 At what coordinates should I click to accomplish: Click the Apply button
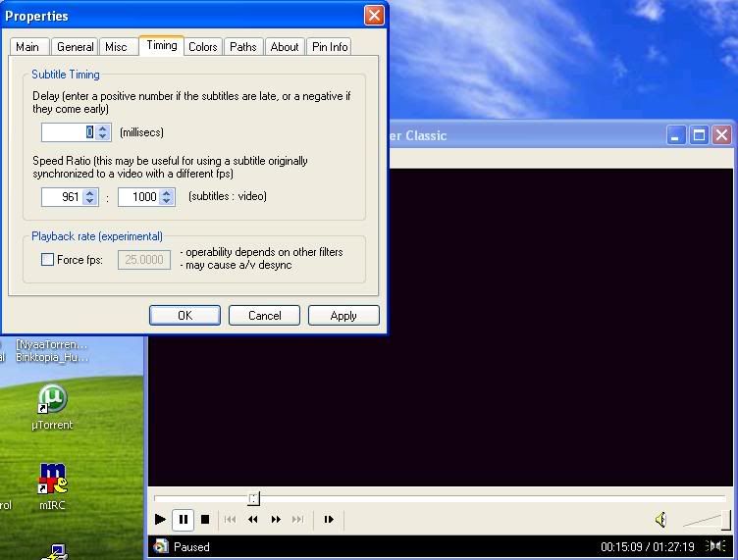click(343, 316)
